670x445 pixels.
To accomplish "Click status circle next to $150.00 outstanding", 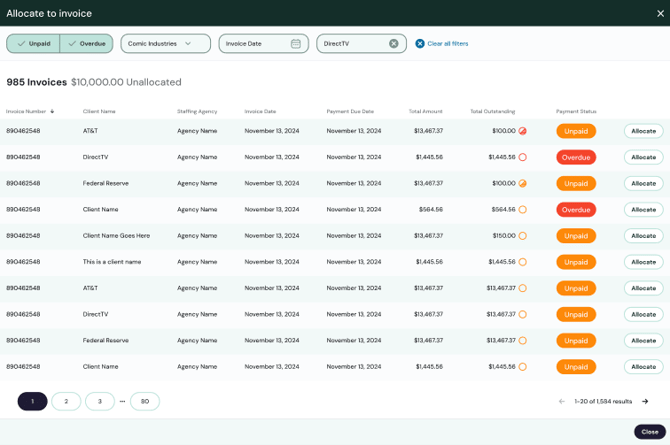I will [523, 236].
